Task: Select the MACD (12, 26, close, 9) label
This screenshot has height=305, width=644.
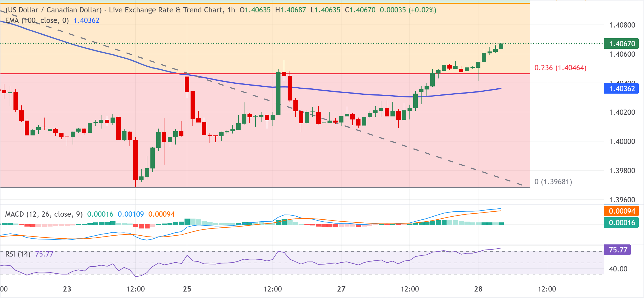Action: 44,214
